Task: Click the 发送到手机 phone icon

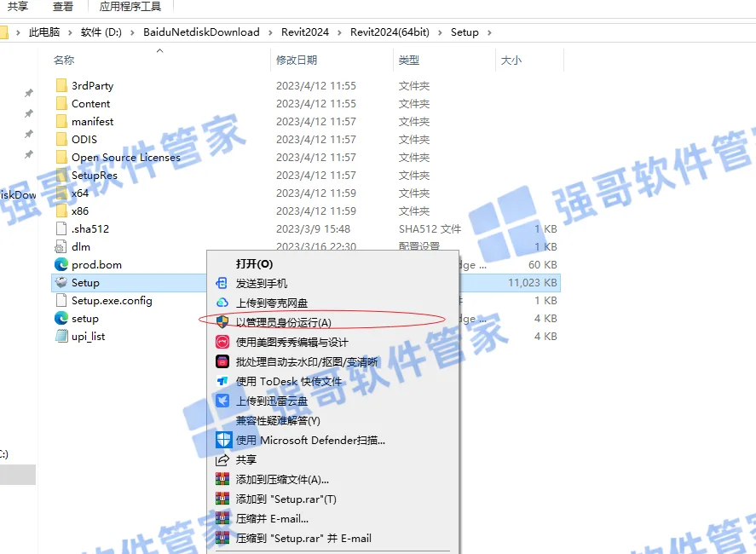Action: pyautogui.click(x=222, y=284)
